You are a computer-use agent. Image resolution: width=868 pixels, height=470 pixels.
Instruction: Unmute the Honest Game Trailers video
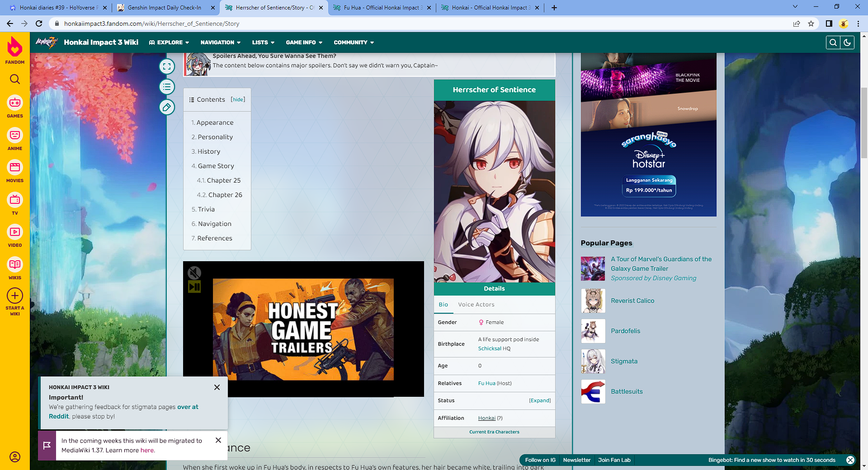point(194,273)
